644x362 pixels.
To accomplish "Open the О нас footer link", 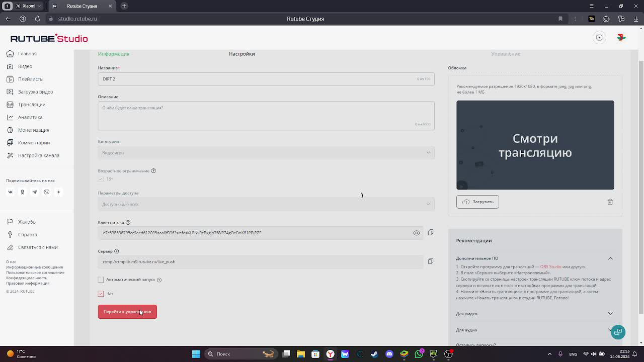I will 11,262.
